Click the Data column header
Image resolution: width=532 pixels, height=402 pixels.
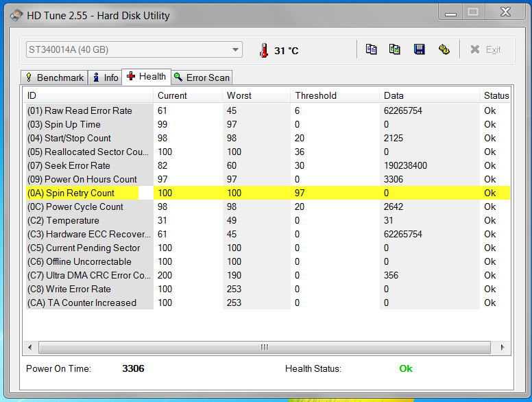[x=430, y=95]
